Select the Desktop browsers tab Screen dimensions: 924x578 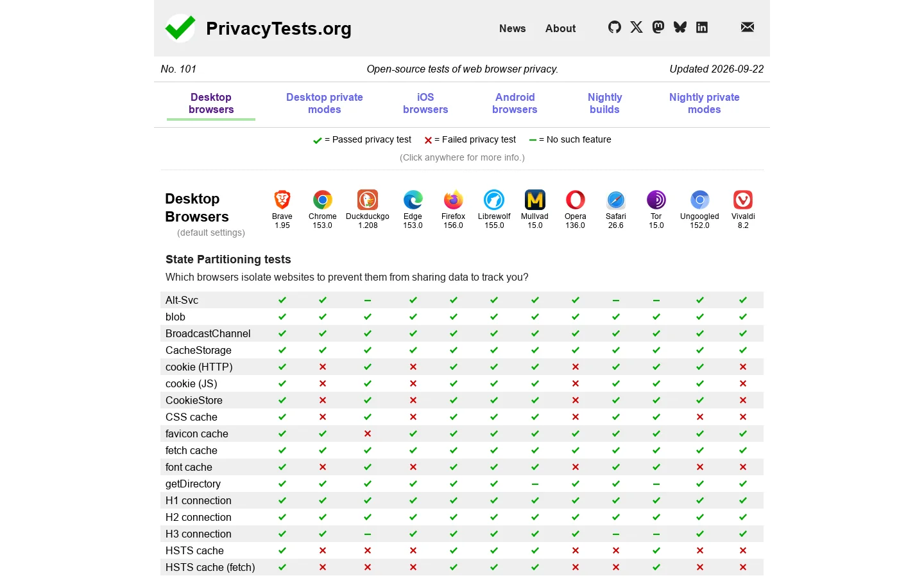211,103
